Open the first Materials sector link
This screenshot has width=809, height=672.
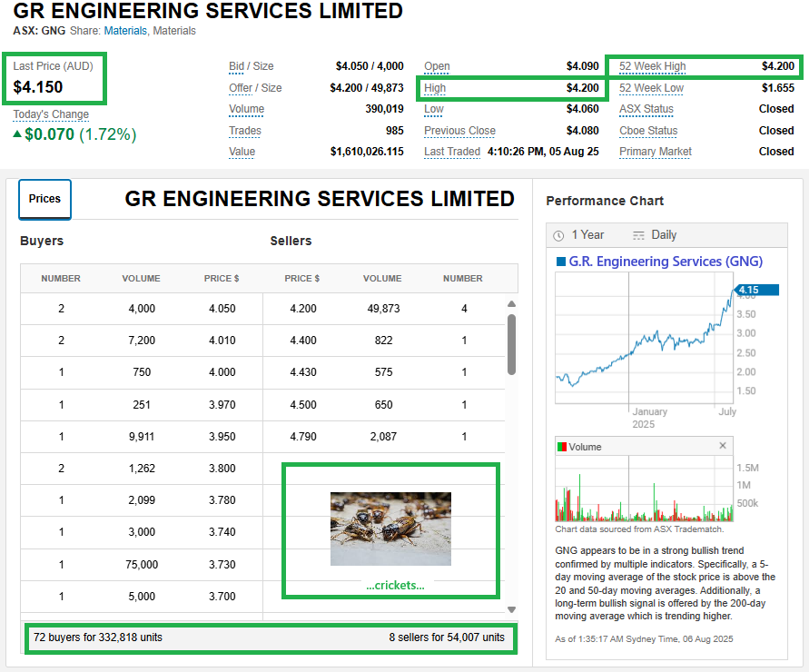tap(124, 31)
